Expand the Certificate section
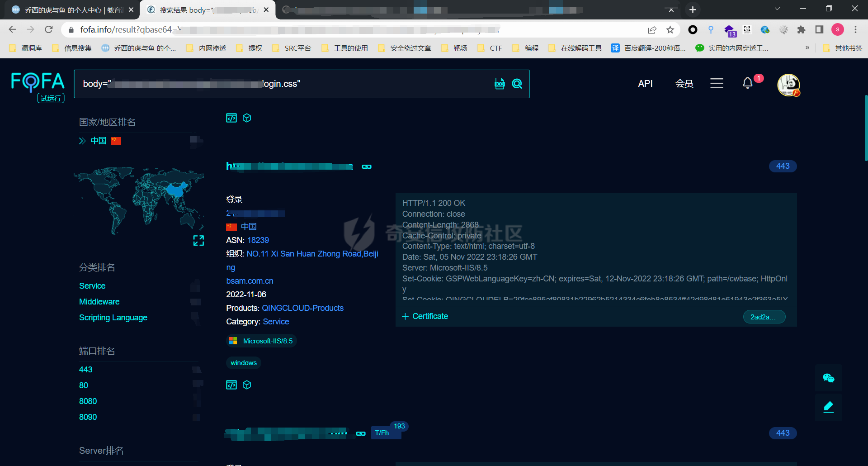Image resolution: width=868 pixels, height=466 pixels. 425,316
